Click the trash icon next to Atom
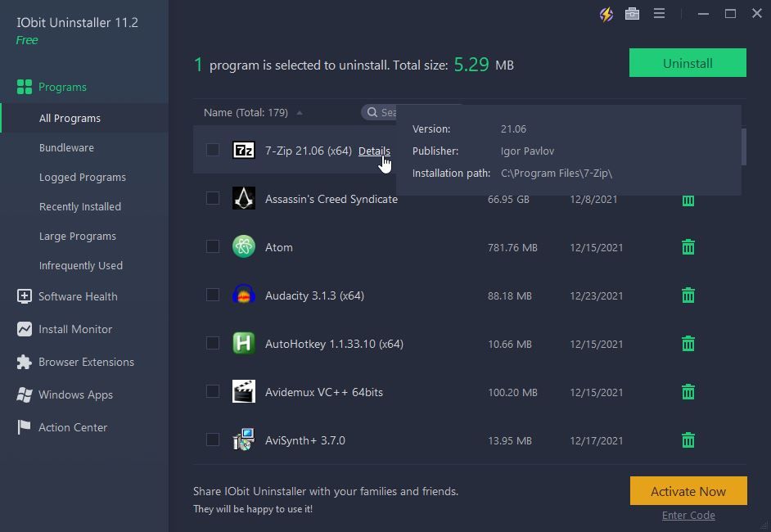Image resolution: width=771 pixels, height=532 pixels. point(688,246)
